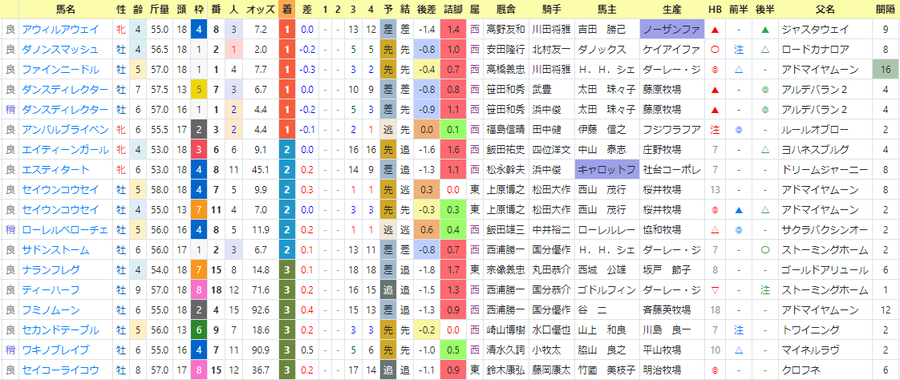Viewport: 900px width, 380px height.
Task: Open the ローレルベローチェ horse link
Action: tap(64, 230)
